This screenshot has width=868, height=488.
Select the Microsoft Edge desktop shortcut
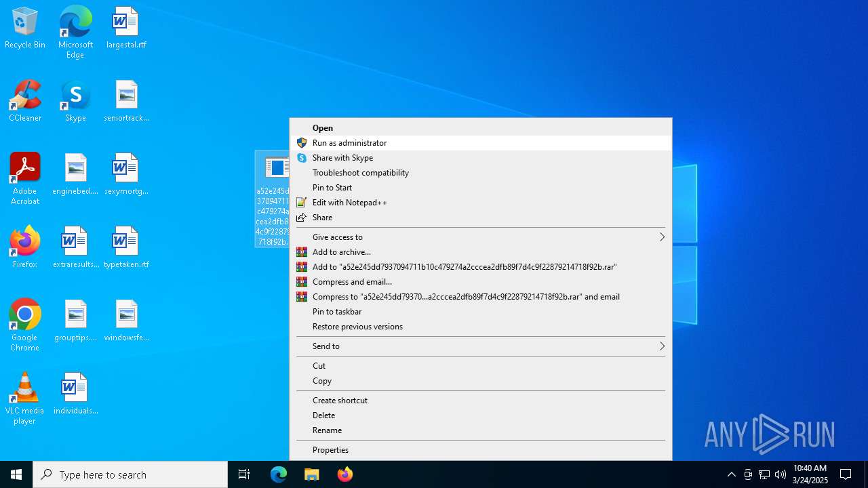tap(75, 33)
